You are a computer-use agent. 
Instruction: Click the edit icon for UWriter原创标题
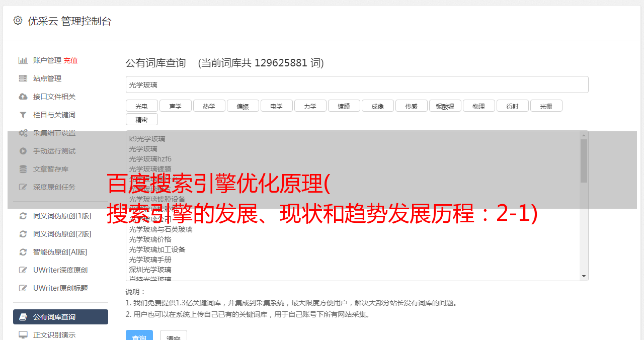click(x=23, y=288)
